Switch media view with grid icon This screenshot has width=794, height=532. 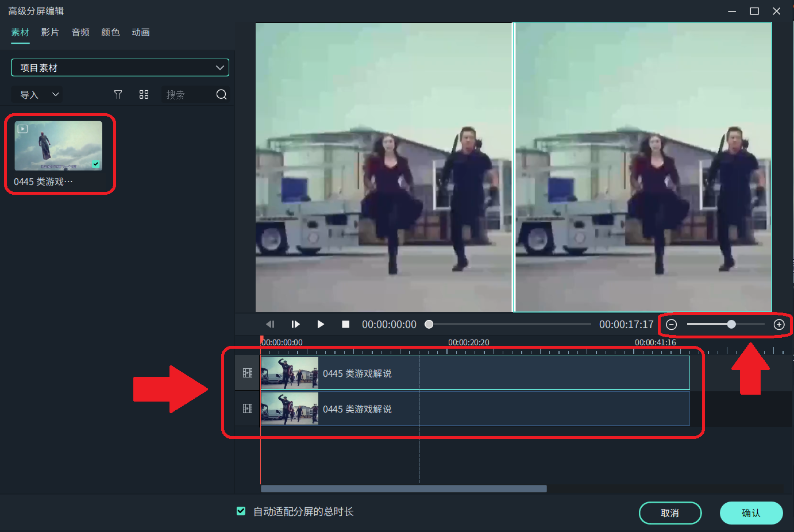click(144, 95)
